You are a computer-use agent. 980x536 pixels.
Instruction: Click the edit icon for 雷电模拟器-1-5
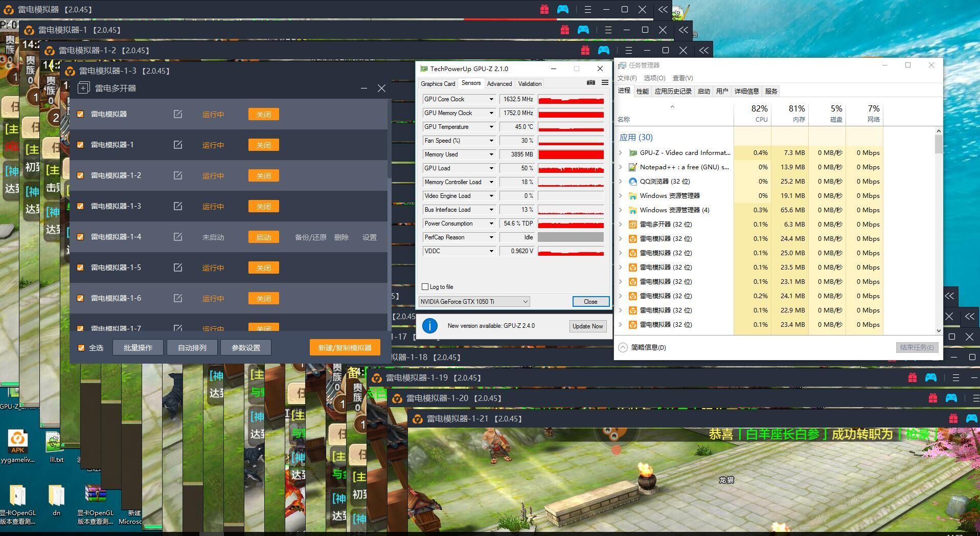tap(177, 267)
